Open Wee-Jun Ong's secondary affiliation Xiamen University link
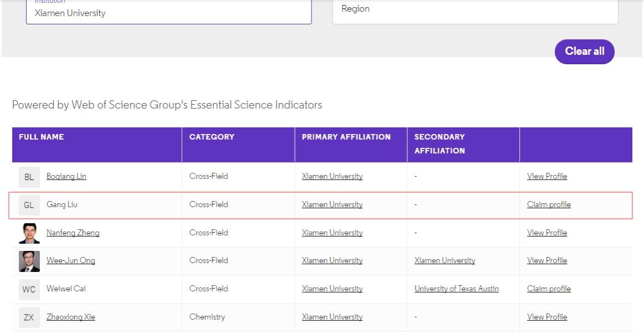The height and width of the screenshot is (334, 644). pos(444,261)
